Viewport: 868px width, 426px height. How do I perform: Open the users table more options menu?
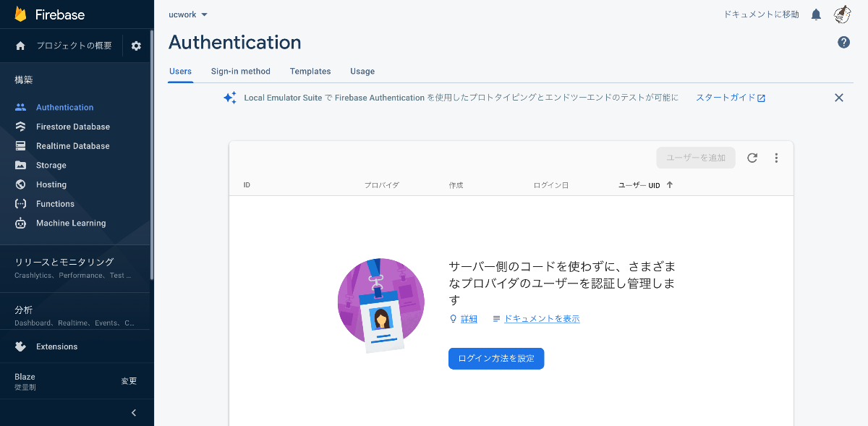click(x=776, y=158)
